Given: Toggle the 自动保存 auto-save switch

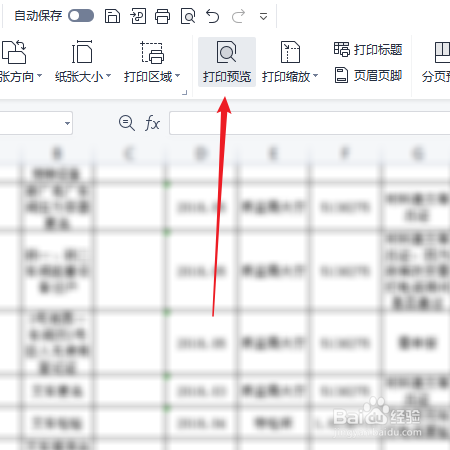Looking at the screenshot, I should click(x=81, y=16).
